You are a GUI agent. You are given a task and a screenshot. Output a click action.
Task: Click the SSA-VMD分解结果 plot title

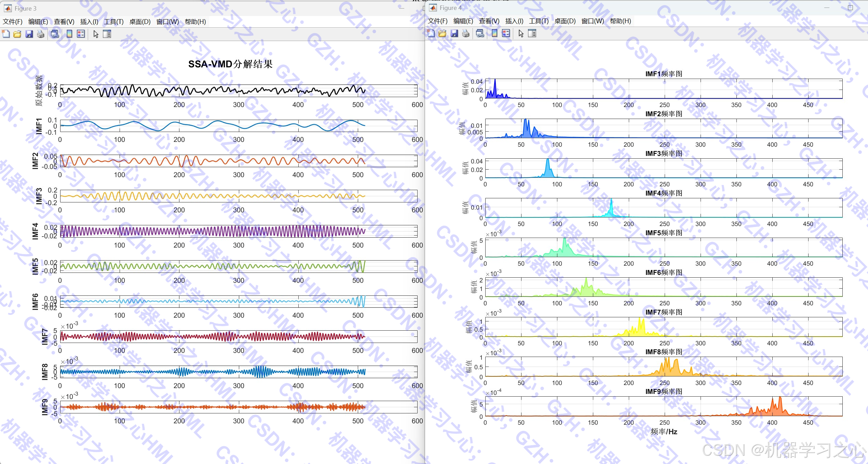230,64
